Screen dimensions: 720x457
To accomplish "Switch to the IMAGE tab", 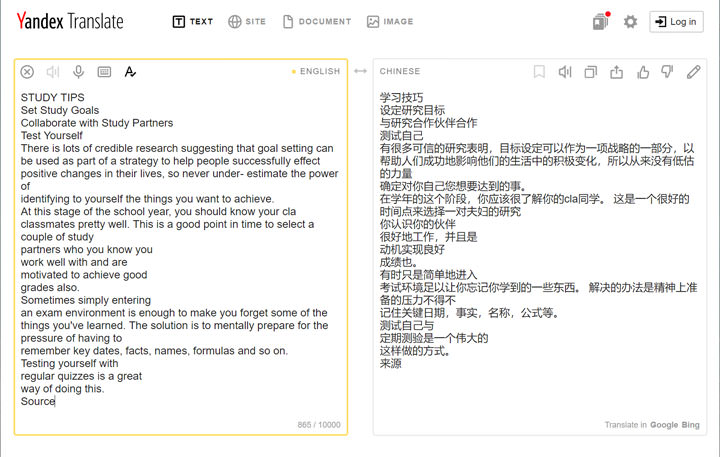I will (390, 22).
